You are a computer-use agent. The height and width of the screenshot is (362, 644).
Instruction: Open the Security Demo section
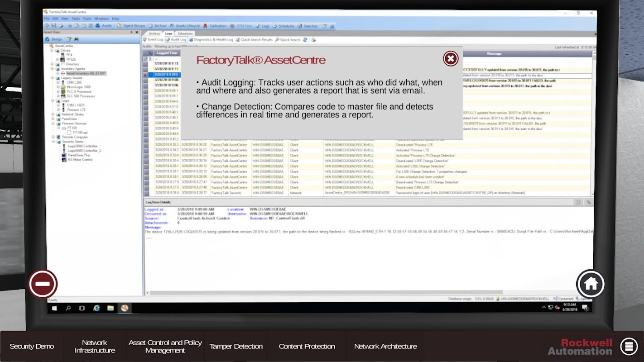tap(32, 347)
